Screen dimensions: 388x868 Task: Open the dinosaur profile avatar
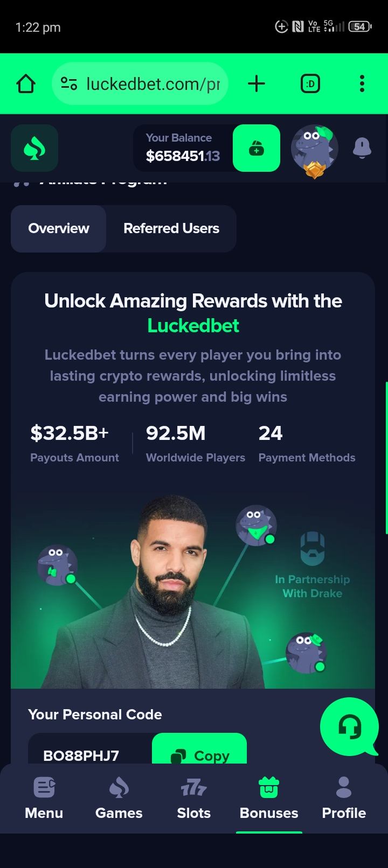pos(315,150)
